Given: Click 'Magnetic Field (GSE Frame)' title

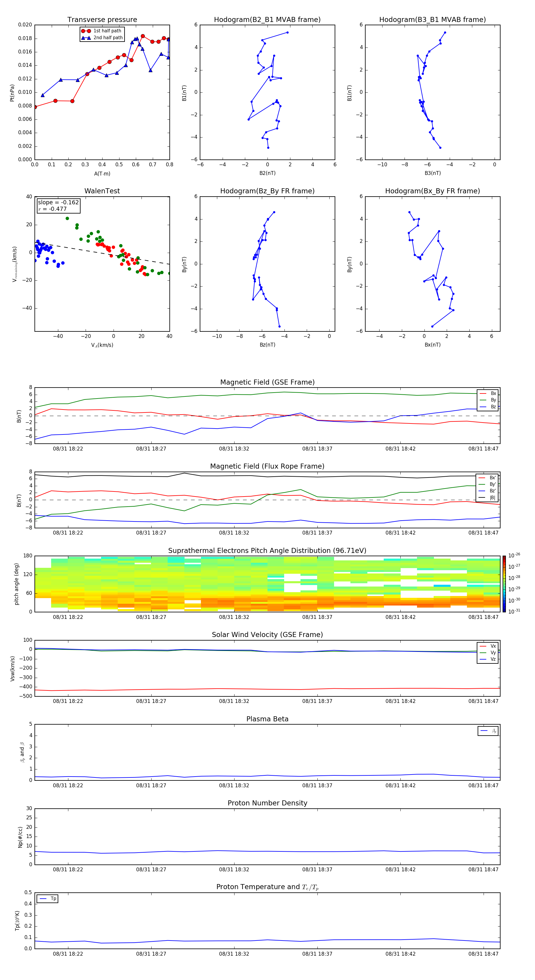Looking at the screenshot, I should click(267, 382).
